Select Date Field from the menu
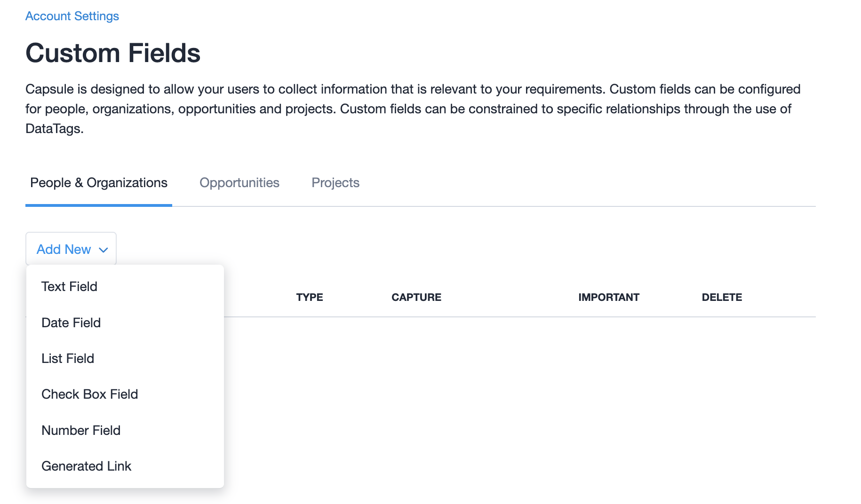 (x=71, y=323)
